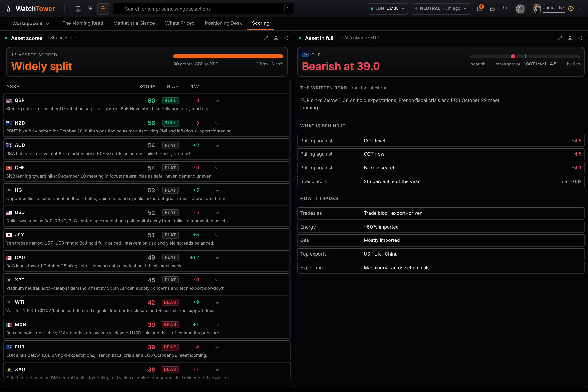
Task: Open the Workspace 3 dropdown
Action: [31, 24]
